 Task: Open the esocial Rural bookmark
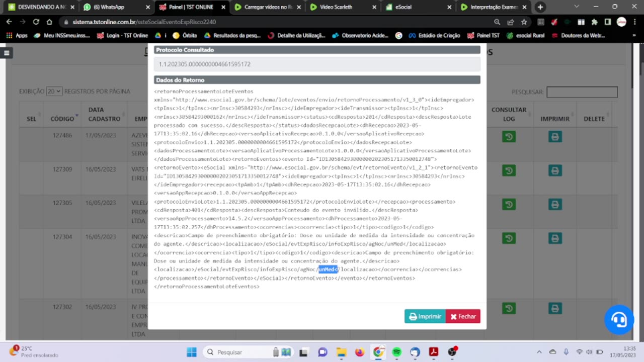(525, 36)
